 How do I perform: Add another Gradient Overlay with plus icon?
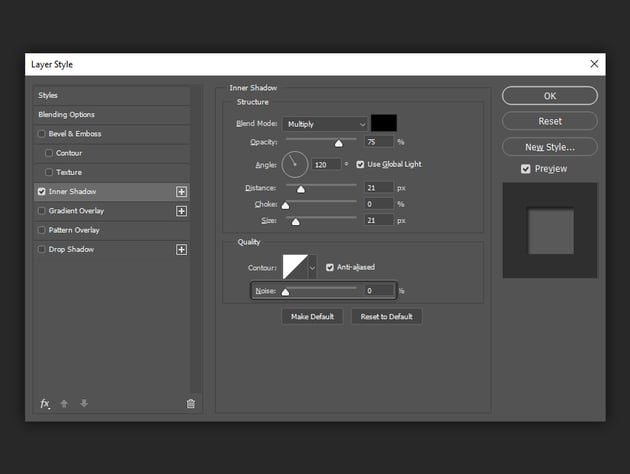pos(181,211)
